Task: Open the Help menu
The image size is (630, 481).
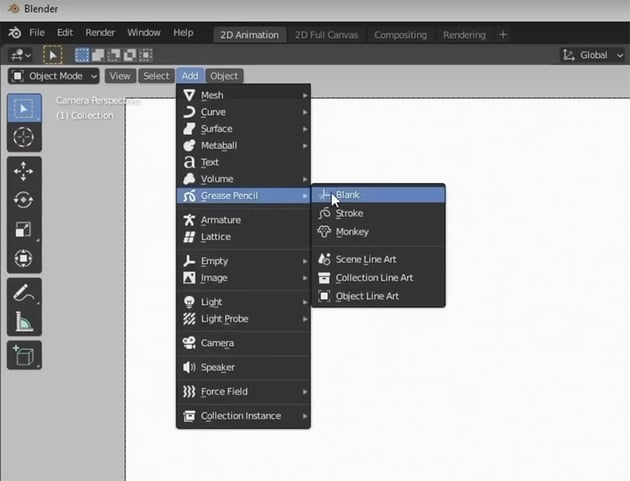Action: [x=183, y=33]
